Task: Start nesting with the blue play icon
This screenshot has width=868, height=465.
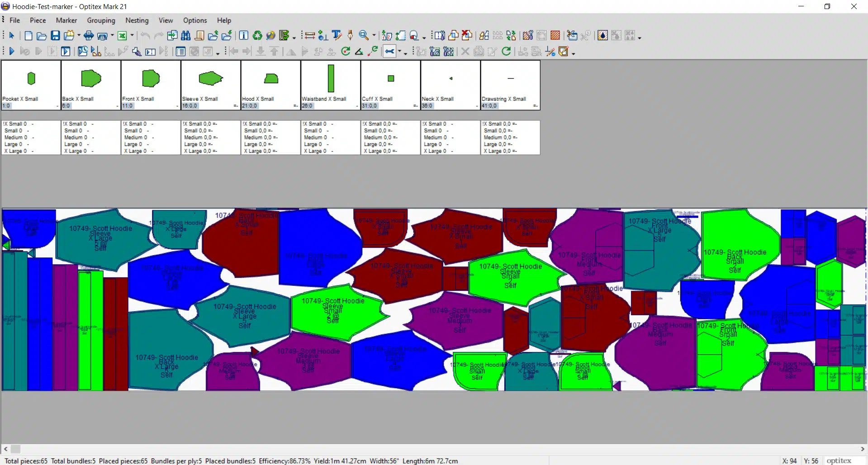Action: click(12, 52)
